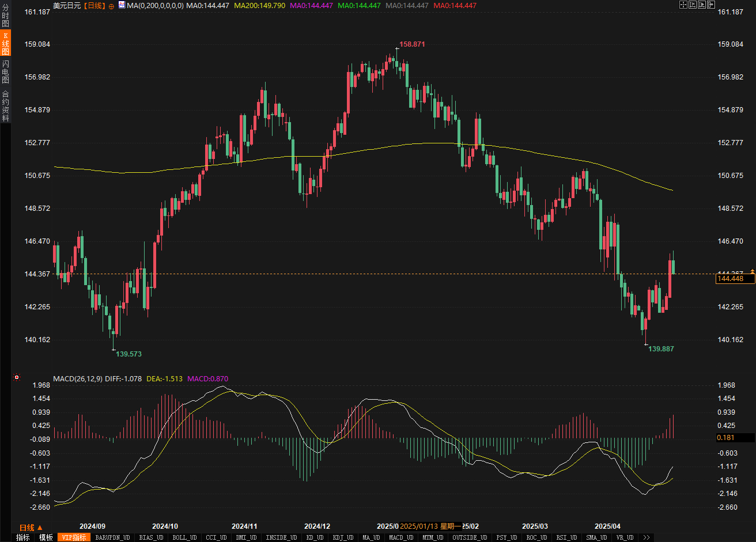Click the 模板 tab in bottom bar
The image size is (756, 542).
[x=46, y=537]
